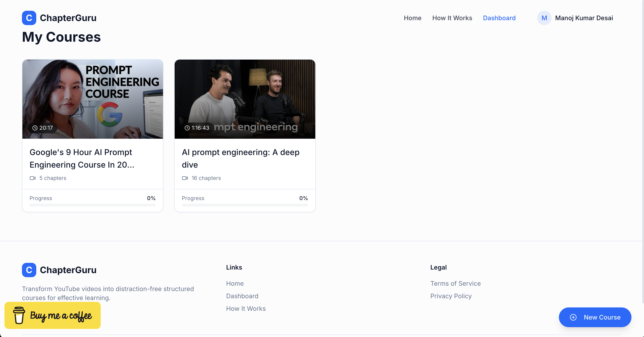Click the progress bar of Google's course
Screen dimensions: 644x337
point(92,205)
